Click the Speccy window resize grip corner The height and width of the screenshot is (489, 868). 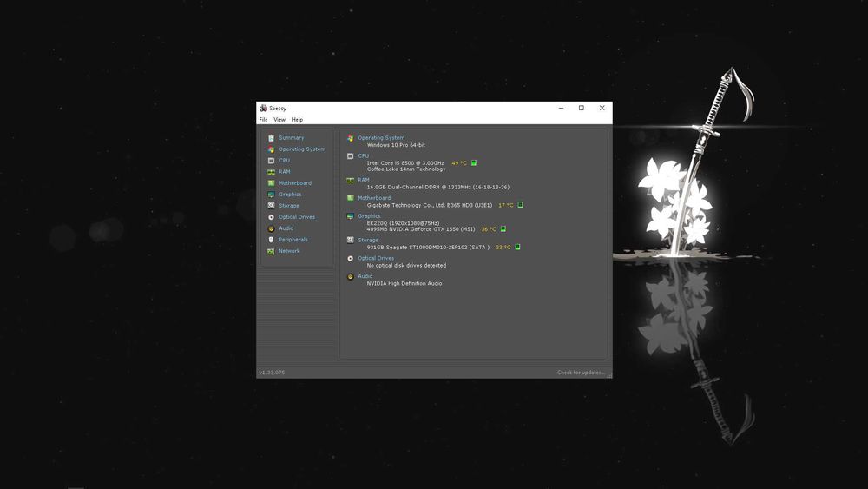pos(609,375)
